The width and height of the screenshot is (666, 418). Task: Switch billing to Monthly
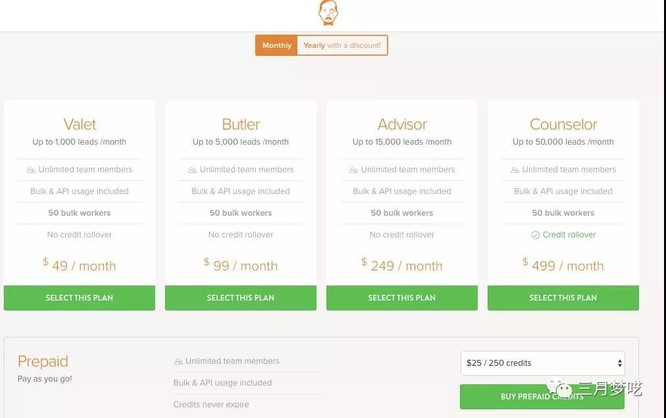pos(277,46)
